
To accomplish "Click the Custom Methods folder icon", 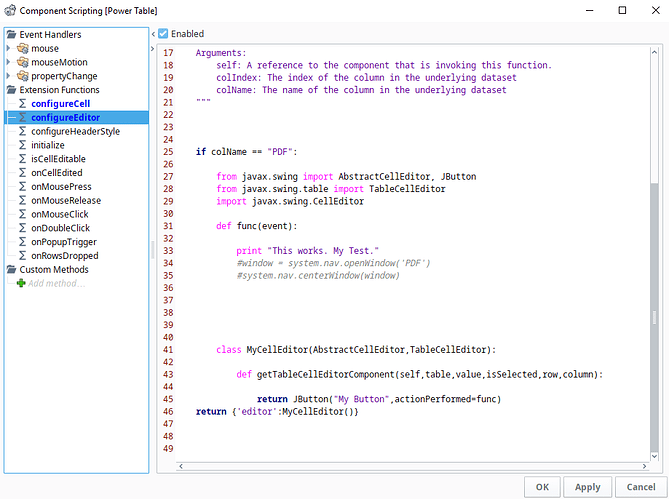I will pos(12,270).
